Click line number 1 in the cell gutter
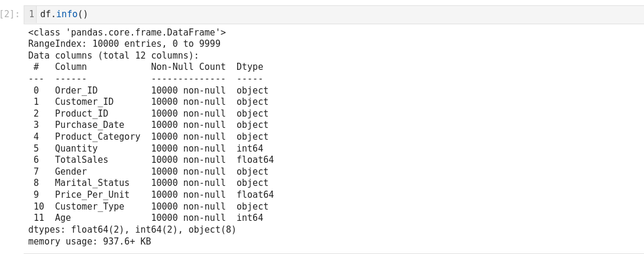Screen dimensions: 644x254 coord(31,14)
